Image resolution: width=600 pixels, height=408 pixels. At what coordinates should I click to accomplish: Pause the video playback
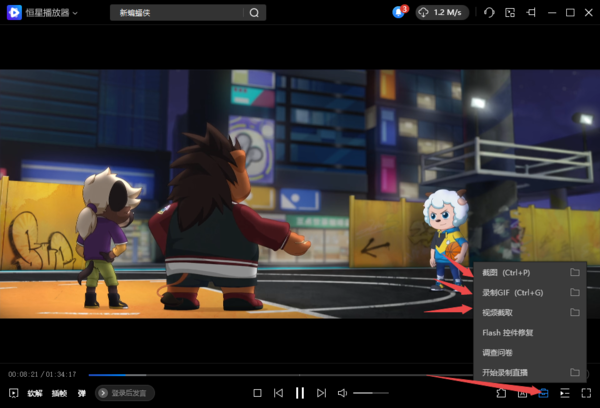[x=299, y=393]
